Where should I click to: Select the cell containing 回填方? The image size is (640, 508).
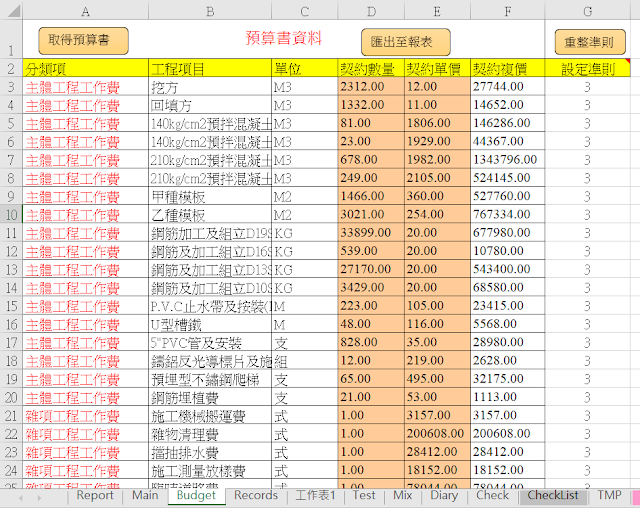pyautogui.click(x=210, y=105)
